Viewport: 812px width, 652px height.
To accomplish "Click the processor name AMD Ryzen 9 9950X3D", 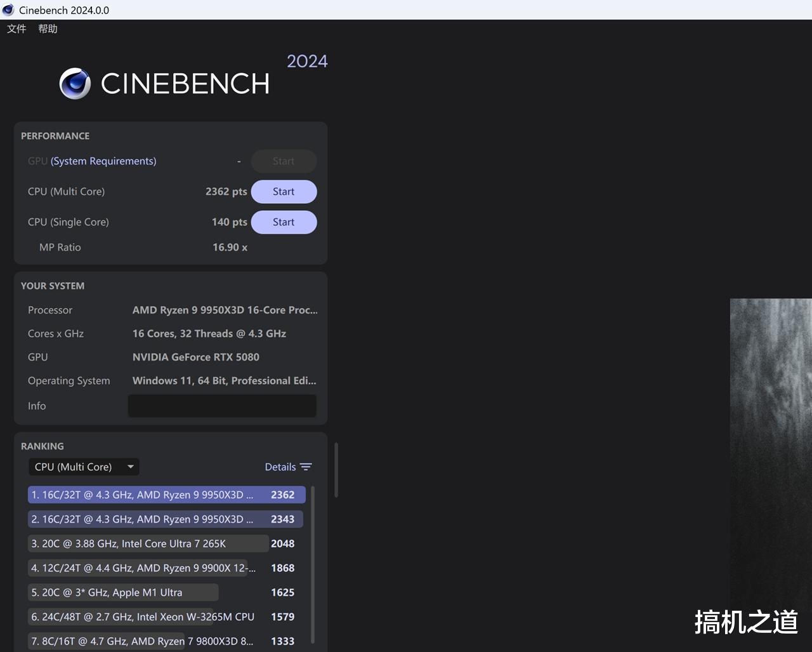I will click(225, 310).
